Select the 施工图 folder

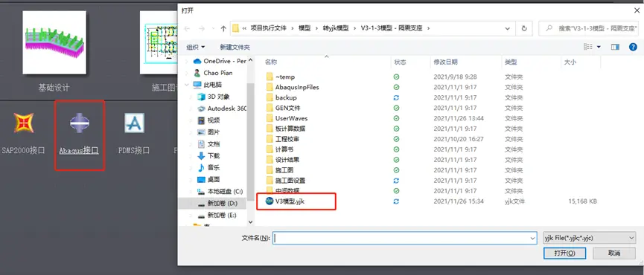coord(280,170)
